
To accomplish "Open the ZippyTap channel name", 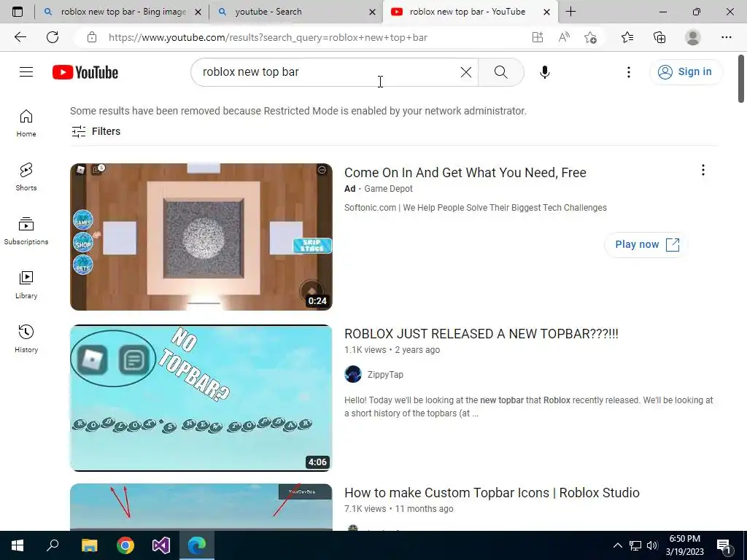I will 385,375.
